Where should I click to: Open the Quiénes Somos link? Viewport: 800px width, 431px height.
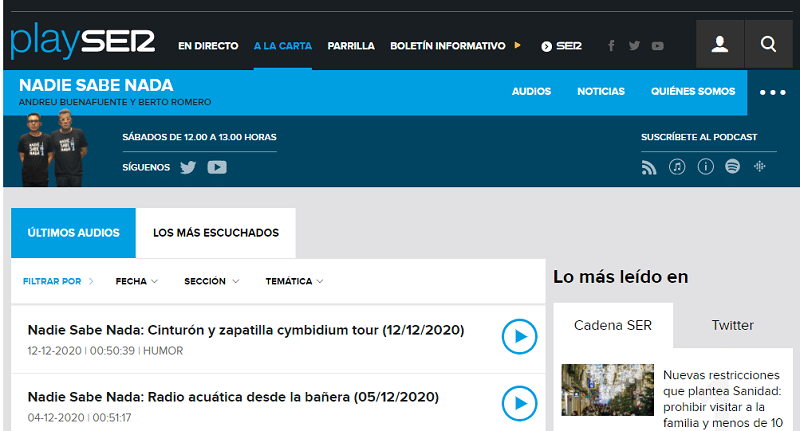click(693, 91)
